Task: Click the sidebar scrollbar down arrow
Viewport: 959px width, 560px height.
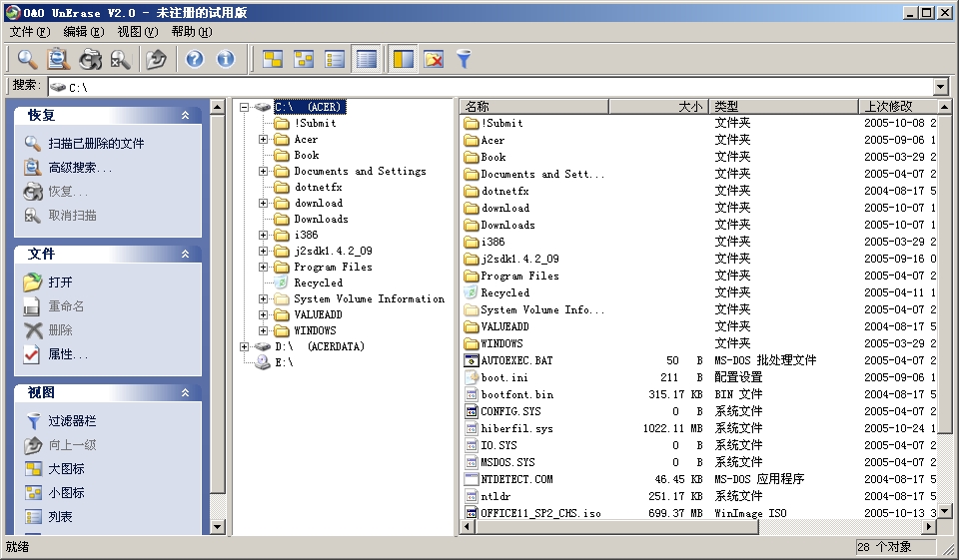Action: click(217, 526)
